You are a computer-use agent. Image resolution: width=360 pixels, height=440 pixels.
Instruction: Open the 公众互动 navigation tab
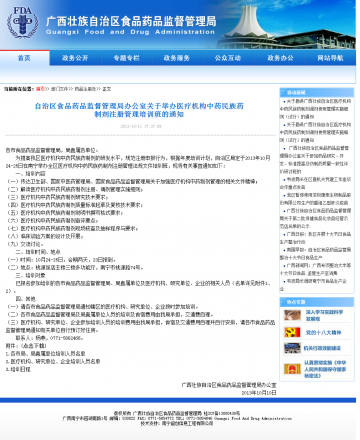point(228,58)
